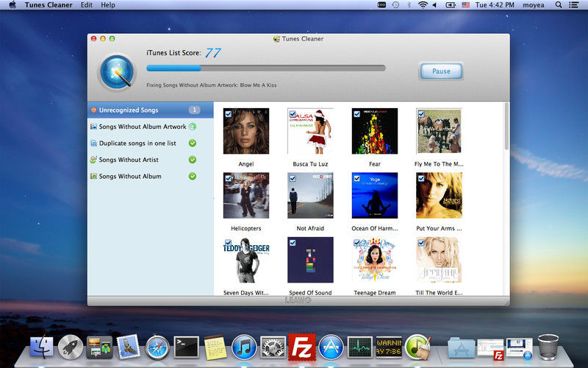Select the Till The World E... album cover
This screenshot has height=368, width=588.
[439, 260]
